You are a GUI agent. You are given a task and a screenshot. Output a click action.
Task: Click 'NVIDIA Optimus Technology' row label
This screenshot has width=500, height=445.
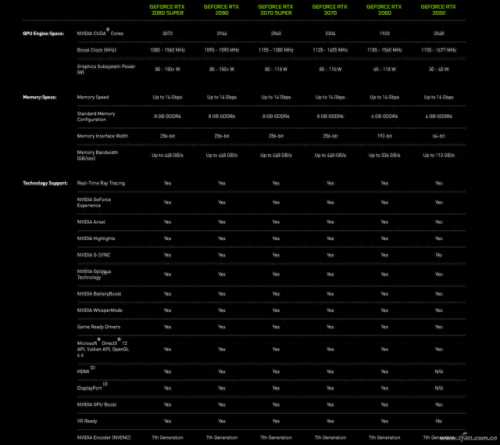[x=94, y=274]
